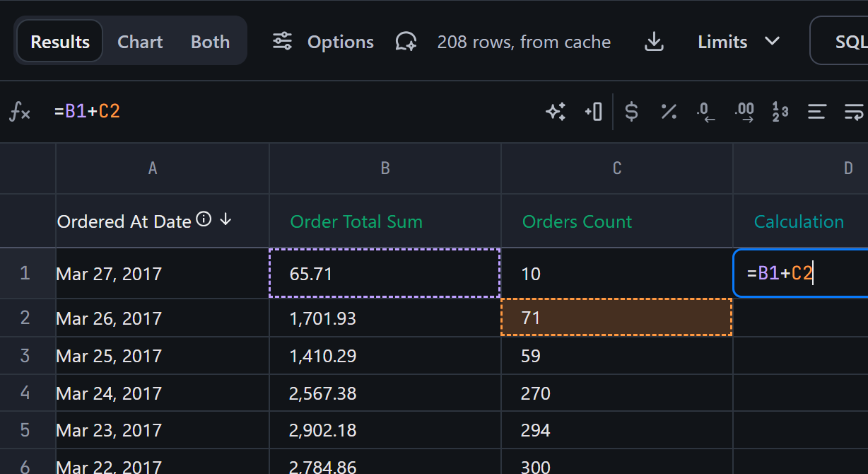Refresh the cached results icon
The height and width of the screenshot is (474, 868).
pos(406,42)
